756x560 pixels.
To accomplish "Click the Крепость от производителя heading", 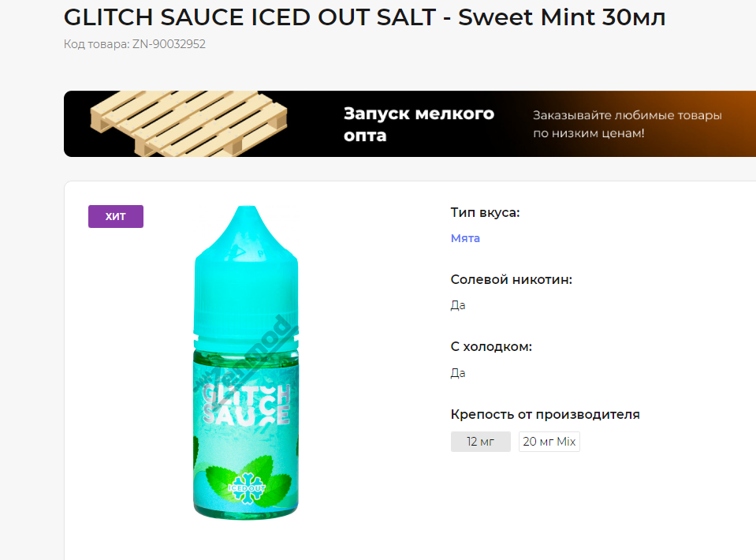I will 546,414.
